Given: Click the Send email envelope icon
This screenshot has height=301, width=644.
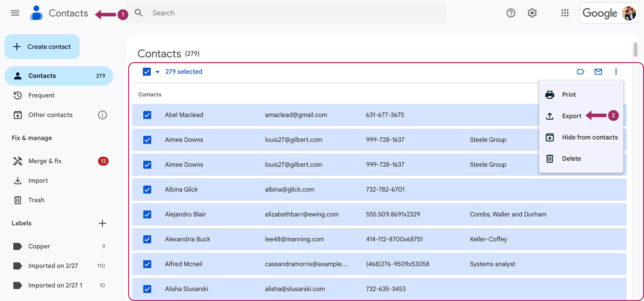Looking at the screenshot, I should click(598, 72).
